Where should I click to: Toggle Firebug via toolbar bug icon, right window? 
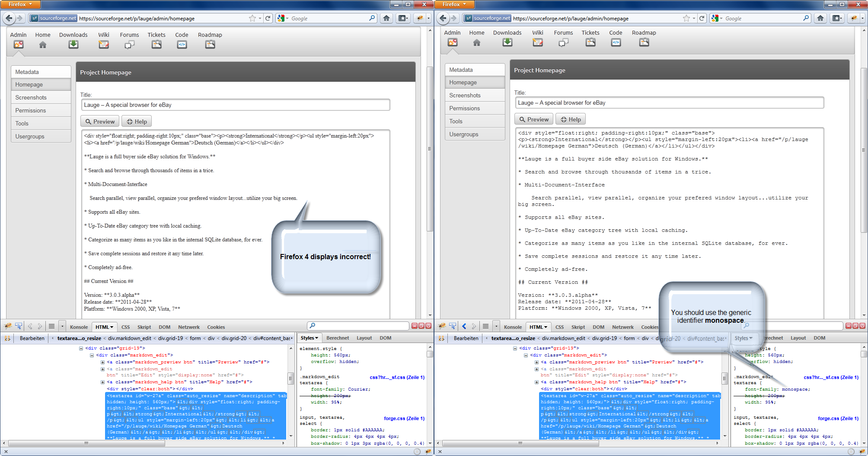click(x=854, y=18)
